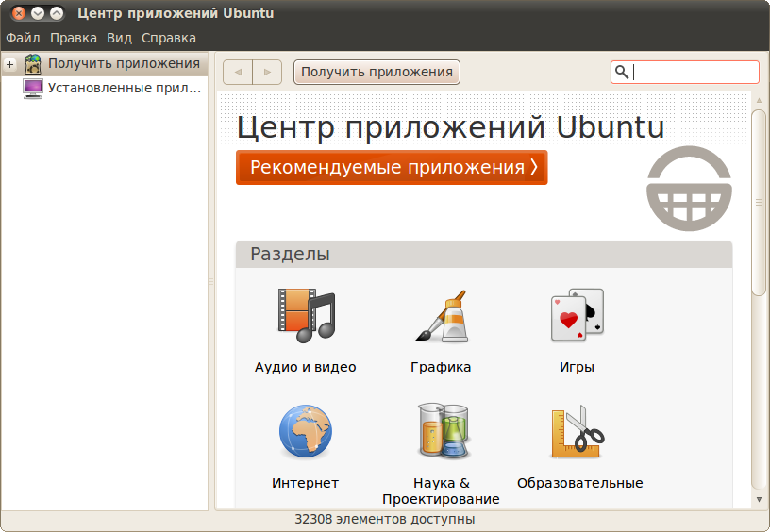770x532 pixels.
Task: Go back with the left arrow button
Action: (x=238, y=72)
